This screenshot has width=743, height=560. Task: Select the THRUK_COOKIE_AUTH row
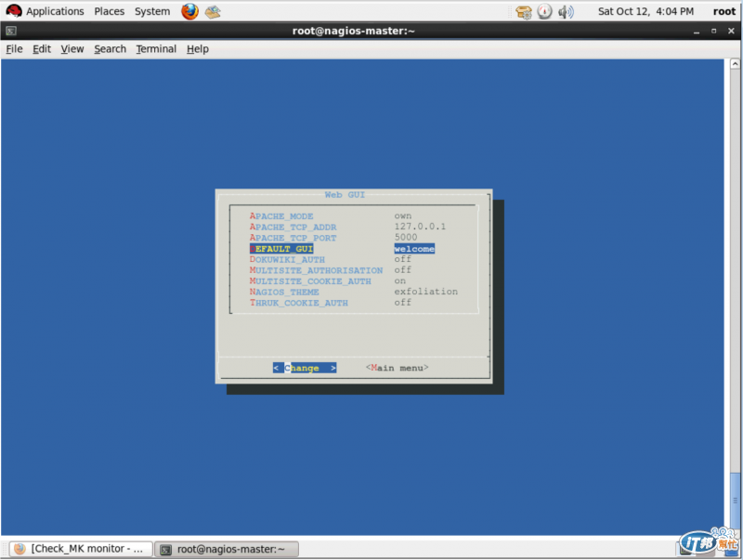tap(354, 303)
